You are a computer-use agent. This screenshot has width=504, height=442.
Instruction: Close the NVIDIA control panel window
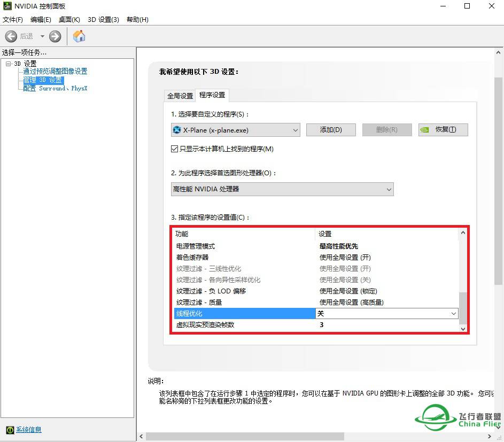[492, 6]
